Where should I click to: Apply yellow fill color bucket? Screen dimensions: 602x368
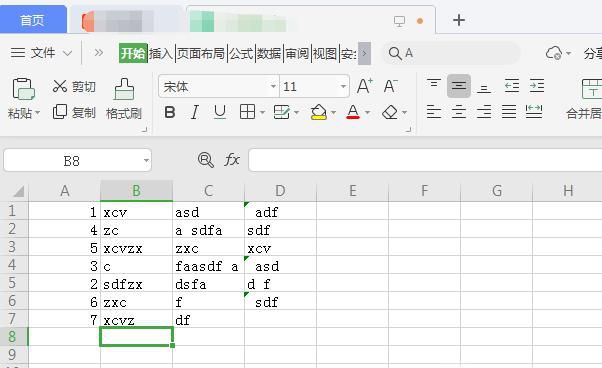(x=319, y=112)
